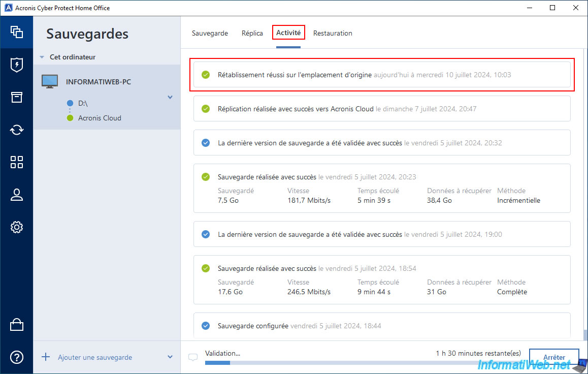Click the 31 Go data to recover value
This screenshot has width=588, height=374.
pyautogui.click(x=437, y=292)
